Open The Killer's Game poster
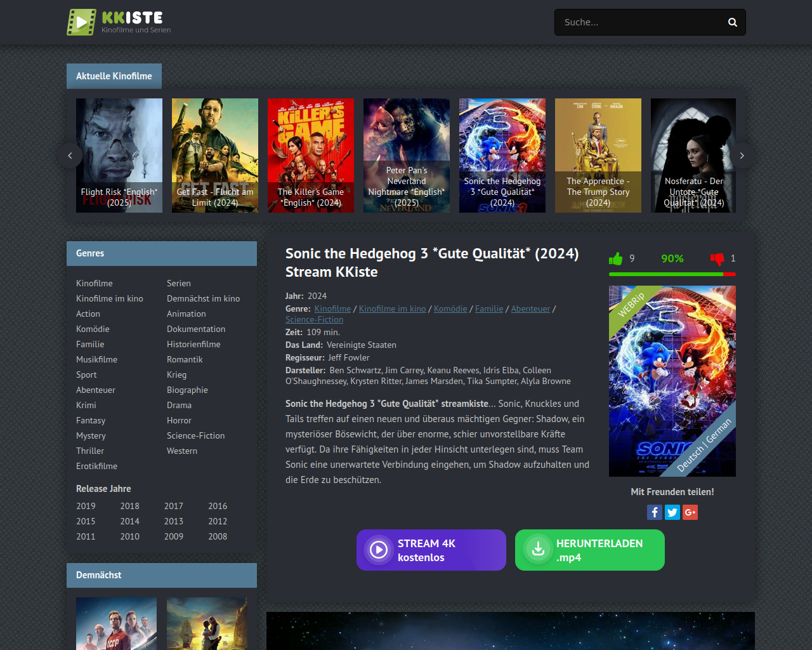The image size is (812, 650). point(311,156)
